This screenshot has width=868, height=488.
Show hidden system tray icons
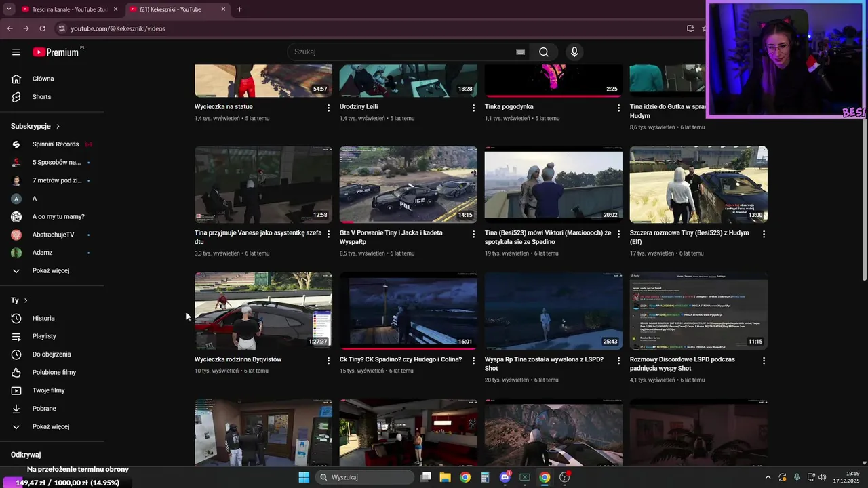coord(768,477)
